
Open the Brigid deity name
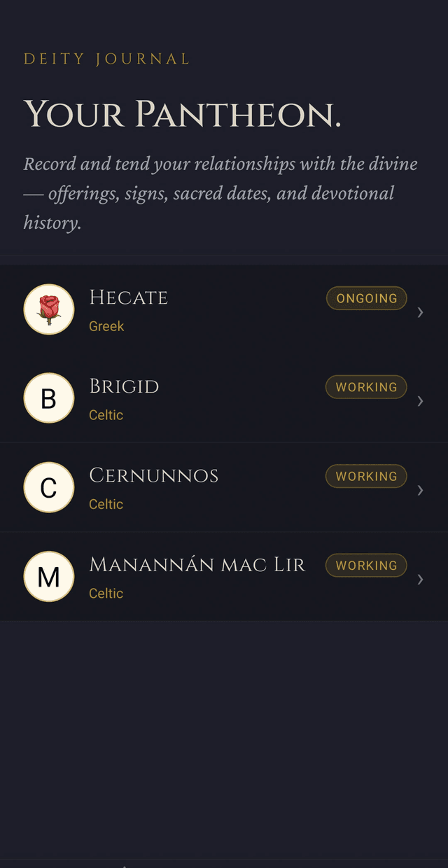[124, 386]
